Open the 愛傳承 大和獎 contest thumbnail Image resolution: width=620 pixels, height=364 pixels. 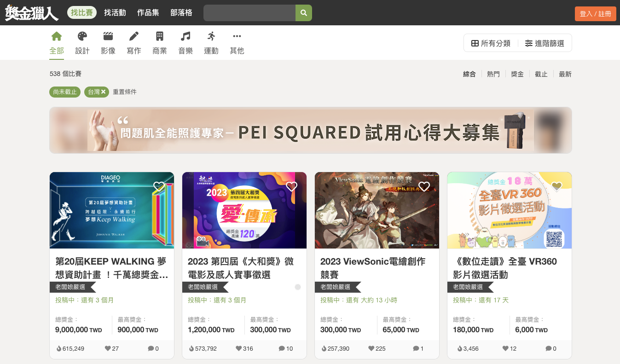point(244,210)
